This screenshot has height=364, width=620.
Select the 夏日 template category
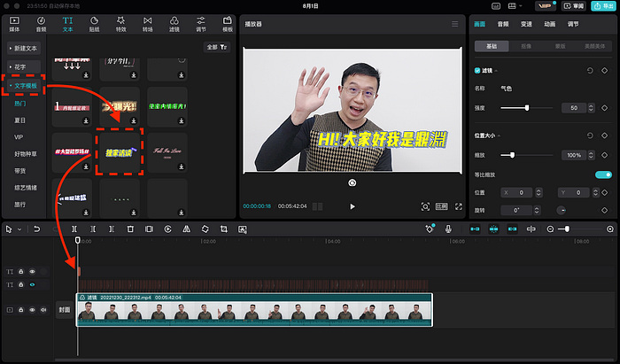[19, 120]
